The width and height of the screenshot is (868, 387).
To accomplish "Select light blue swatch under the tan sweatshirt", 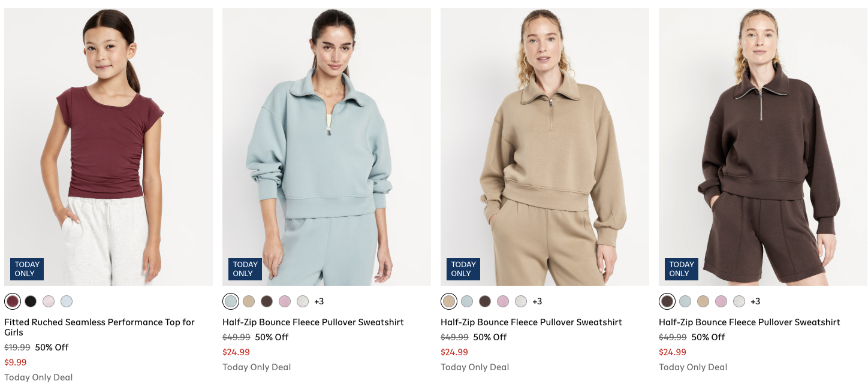I will (x=467, y=301).
